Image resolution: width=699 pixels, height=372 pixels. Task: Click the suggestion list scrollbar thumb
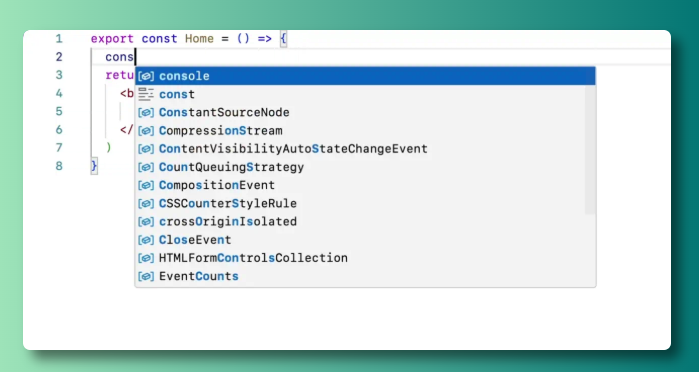click(x=590, y=149)
